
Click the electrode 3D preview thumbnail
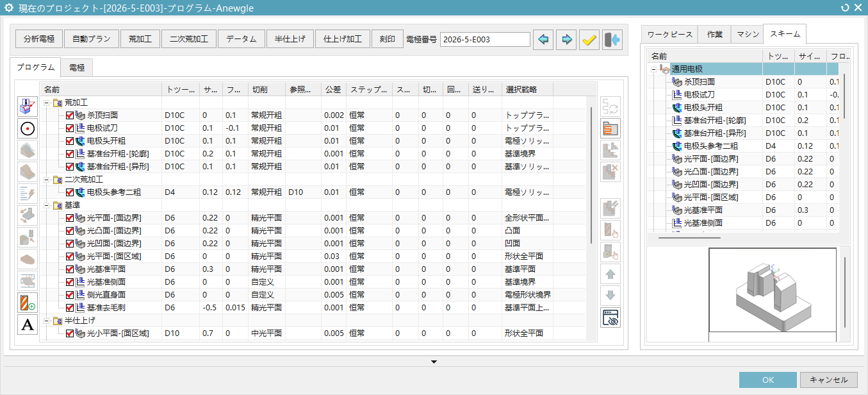(x=773, y=290)
